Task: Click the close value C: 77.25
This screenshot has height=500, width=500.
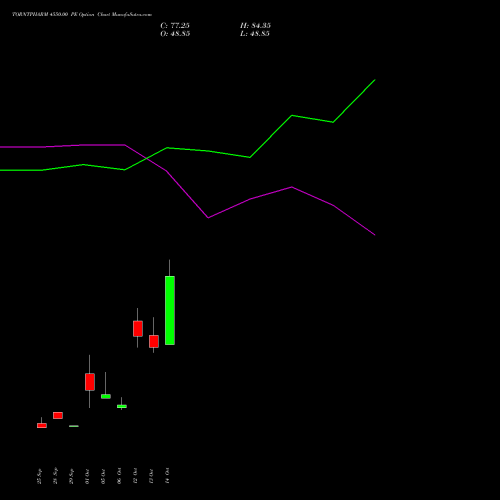Action: (175, 26)
